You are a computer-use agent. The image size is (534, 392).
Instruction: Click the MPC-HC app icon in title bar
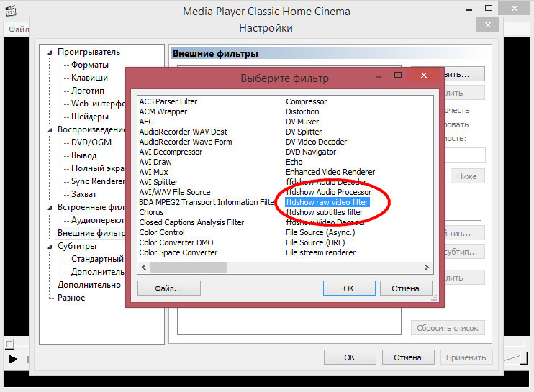(11, 11)
